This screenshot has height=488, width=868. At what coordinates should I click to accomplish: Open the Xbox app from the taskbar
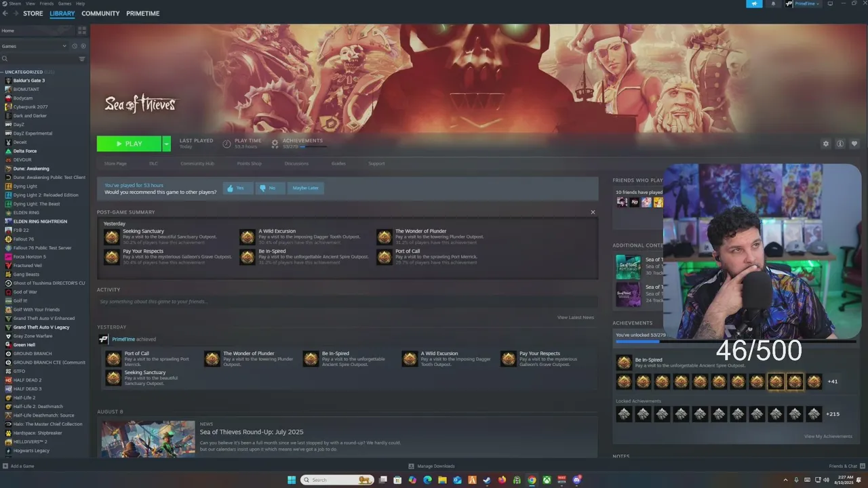547,480
